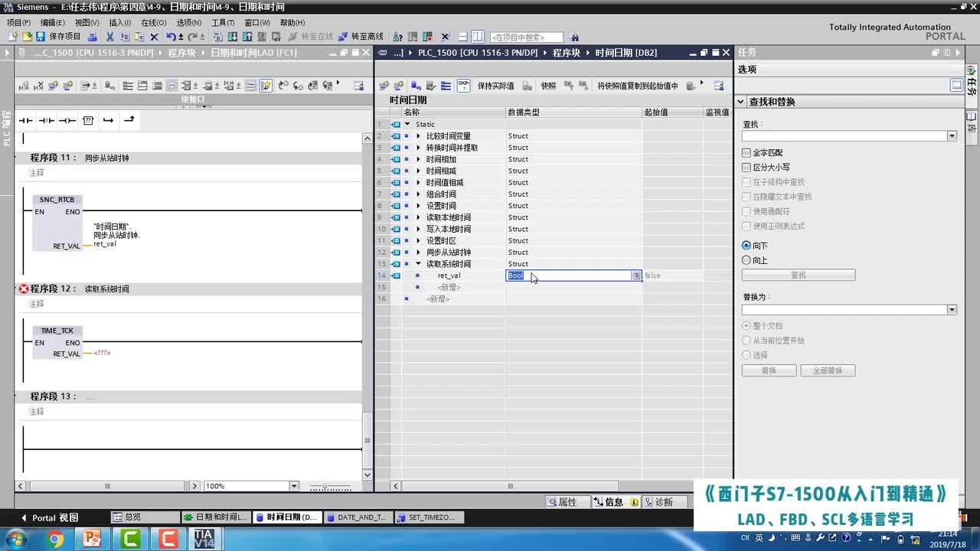
Task: Expand the 转换时间并提取 struct row
Action: point(418,148)
